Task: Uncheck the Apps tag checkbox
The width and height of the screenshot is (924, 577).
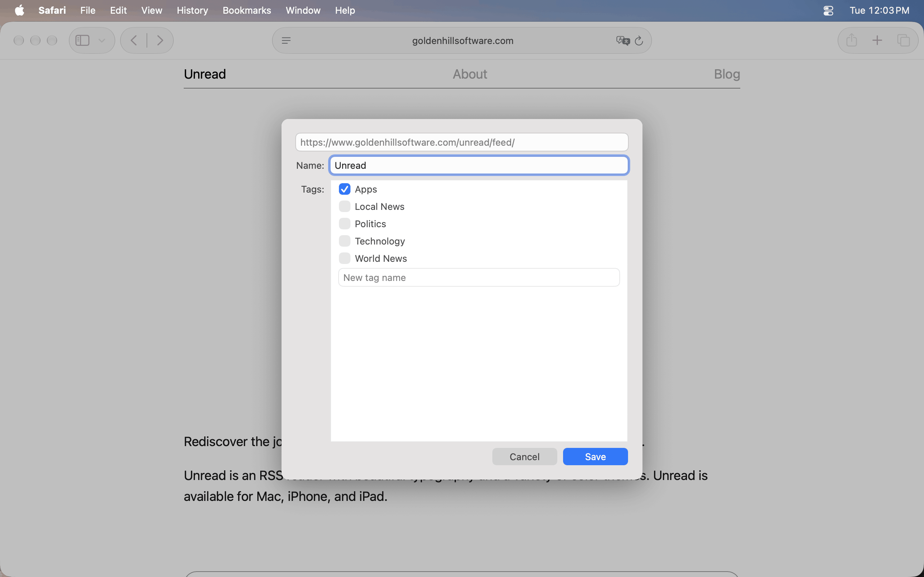Action: point(344,189)
